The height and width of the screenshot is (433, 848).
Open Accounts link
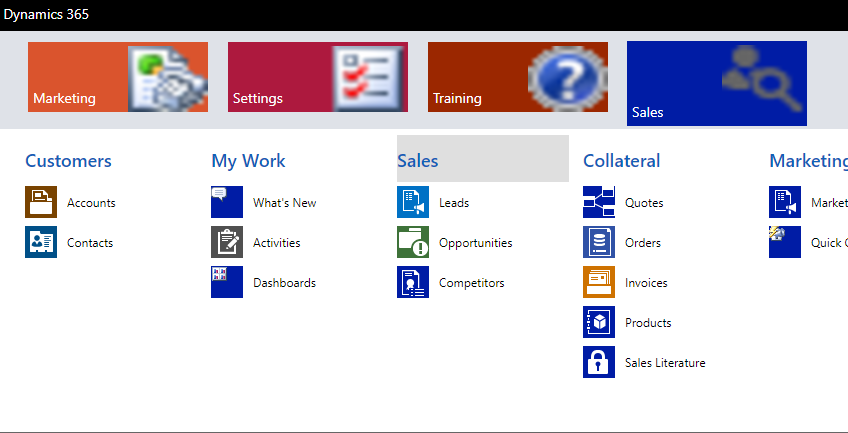(x=91, y=203)
